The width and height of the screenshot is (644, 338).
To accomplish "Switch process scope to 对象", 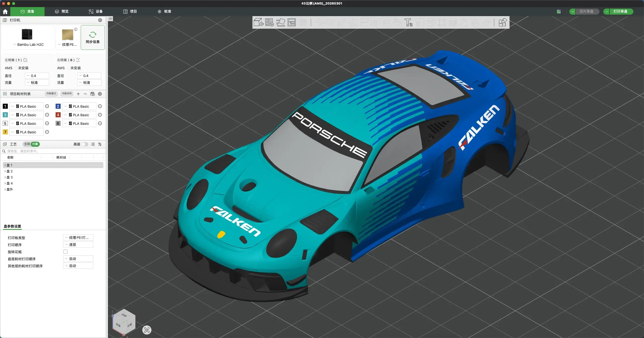I will (x=35, y=144).
